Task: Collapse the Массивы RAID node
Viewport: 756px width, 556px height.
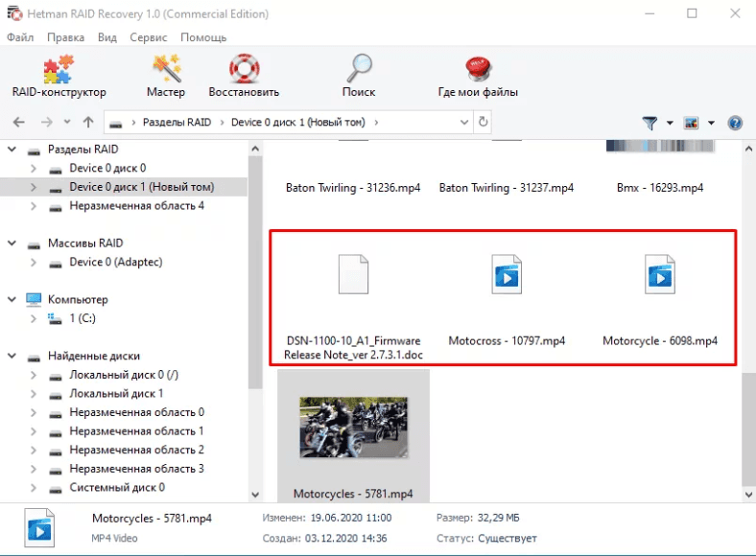Action: pos(12,243)
